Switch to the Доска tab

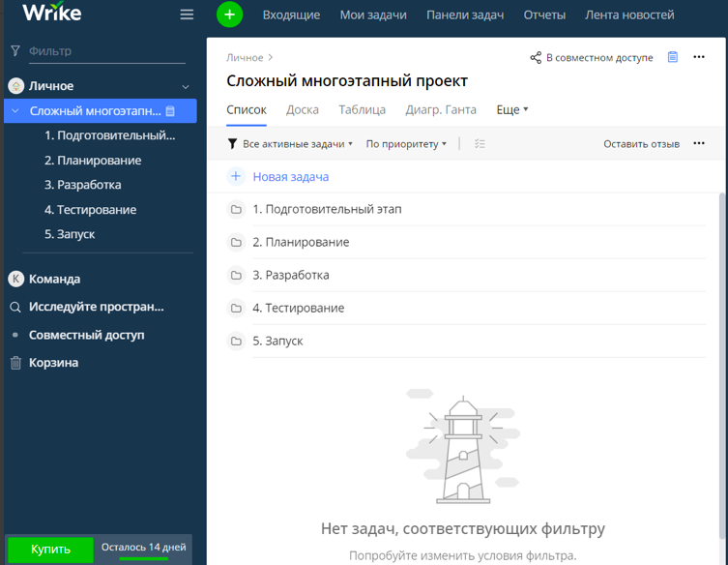[303, 110]
